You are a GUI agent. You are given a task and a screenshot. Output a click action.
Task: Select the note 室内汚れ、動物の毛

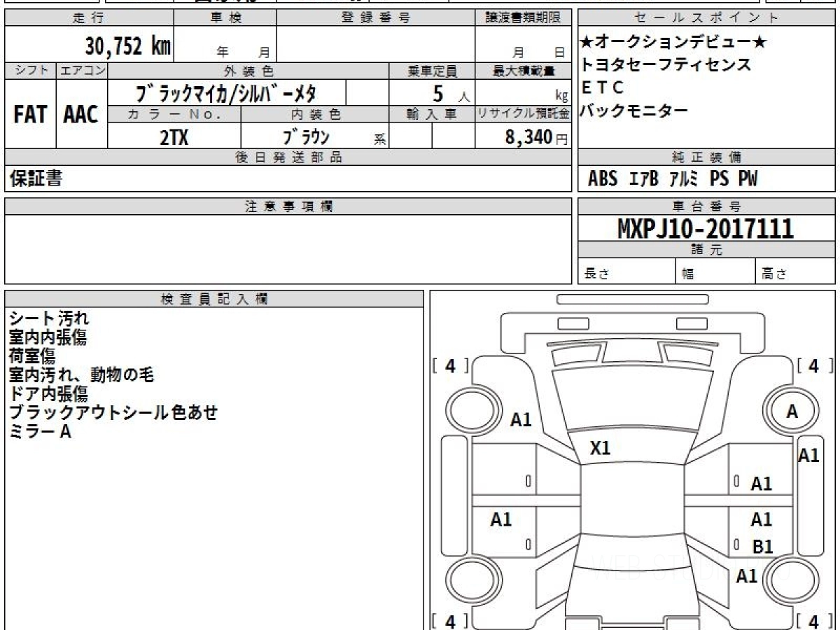coord(81,375)
